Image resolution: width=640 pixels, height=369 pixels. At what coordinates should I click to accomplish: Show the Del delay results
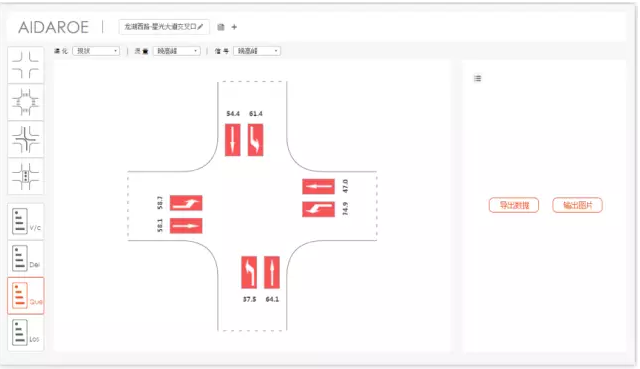tap(25, 258)
